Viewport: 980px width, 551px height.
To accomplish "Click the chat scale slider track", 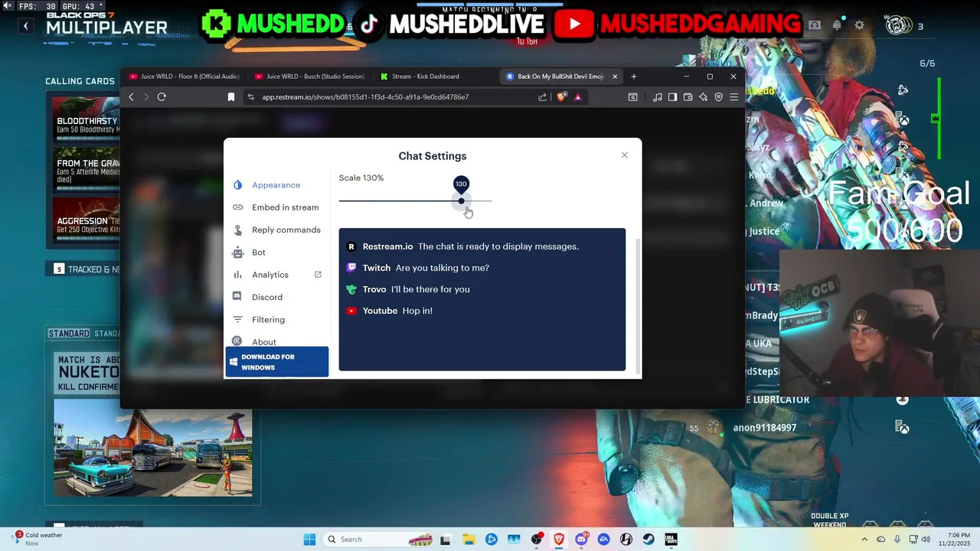I will click(415, 201).
